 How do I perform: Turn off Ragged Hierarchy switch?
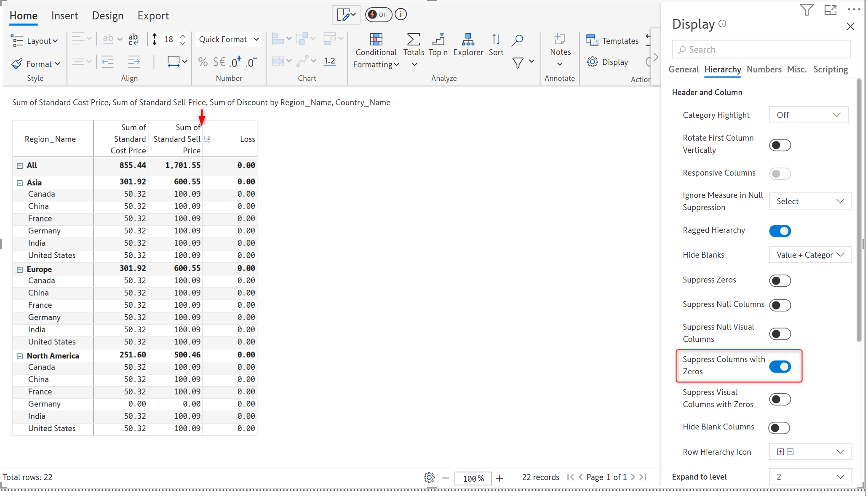780,231
